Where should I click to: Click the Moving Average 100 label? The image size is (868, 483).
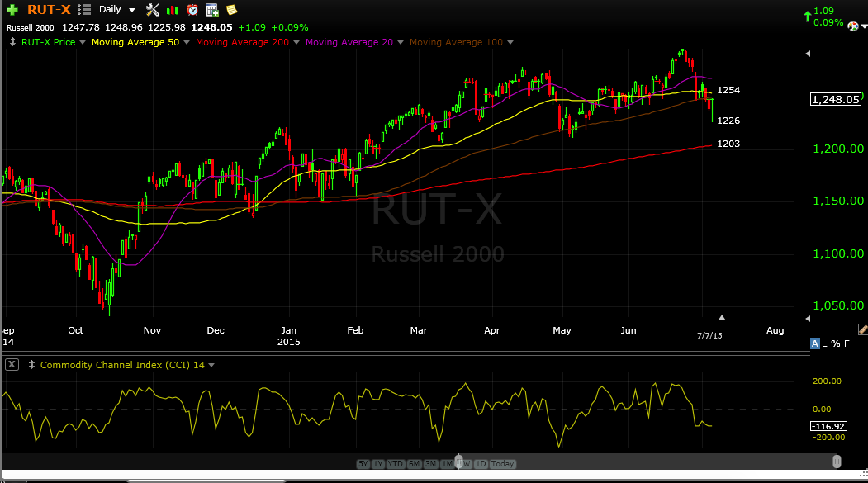456,42
